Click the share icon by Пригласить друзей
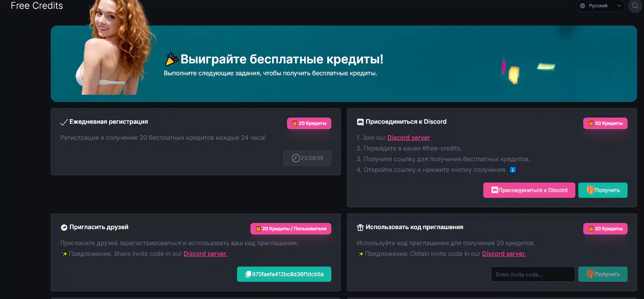The height and width of the screenshot is (299, 644). coord(64,228)
